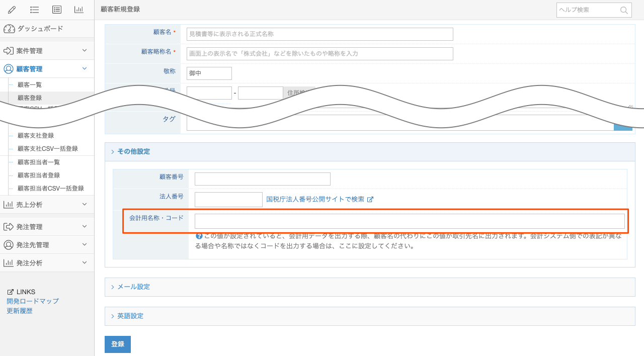Click the 敬称 field containing 御中
This screenshot has height=356, width=644.
point(209,73)
